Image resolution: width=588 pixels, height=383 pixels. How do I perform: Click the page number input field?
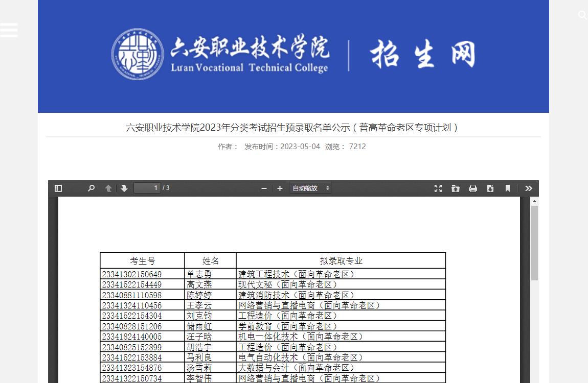click(147, 188)
